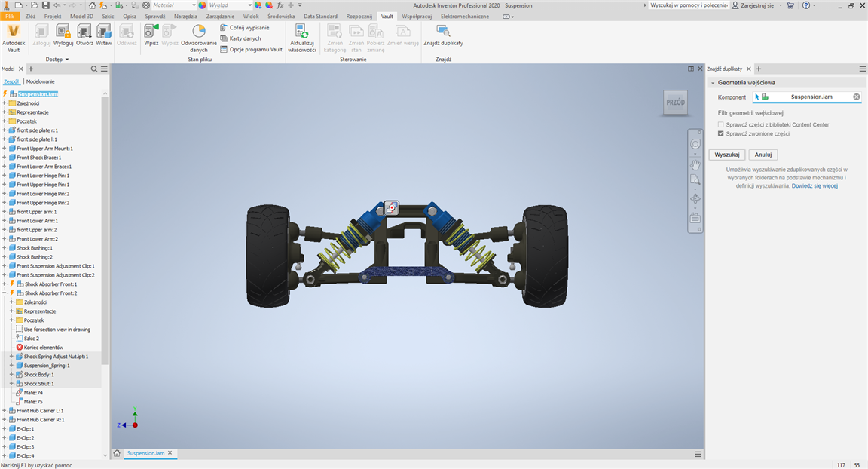Open the Autodesk Vault ribbon button
This screenshot has width=868, height=469.
pyautogui.click(x=14, y=38)
